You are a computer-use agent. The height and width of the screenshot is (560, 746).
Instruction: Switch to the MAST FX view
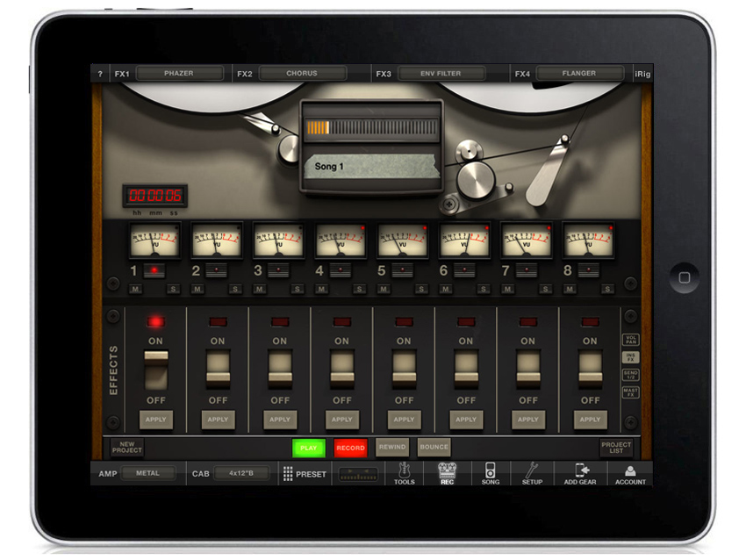click(x=631, y=392)
